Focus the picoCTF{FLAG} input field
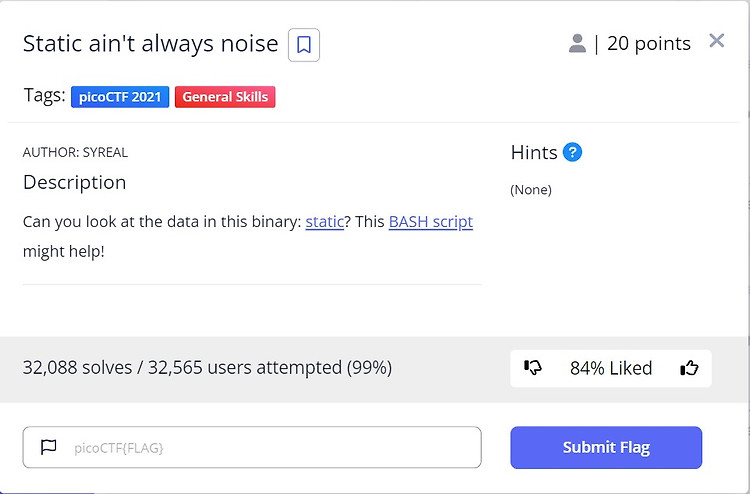The width and height of the screenshot is (750, 494). point(252,447)
